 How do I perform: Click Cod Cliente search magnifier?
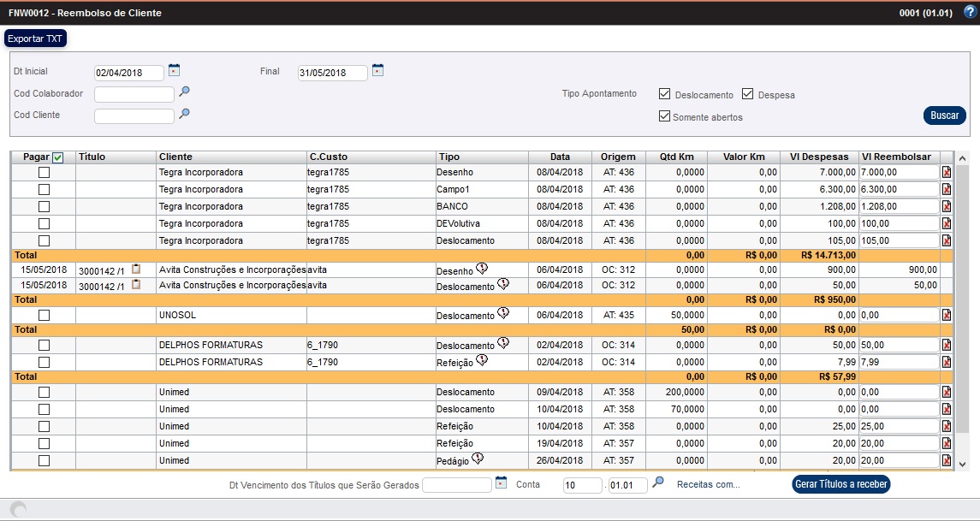pos(184,113)
